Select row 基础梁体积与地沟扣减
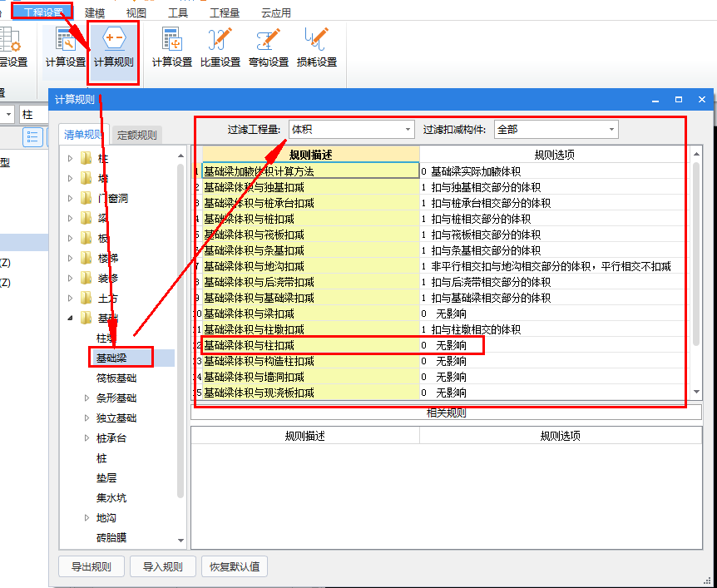717x588 pixels. click(310, 266)
